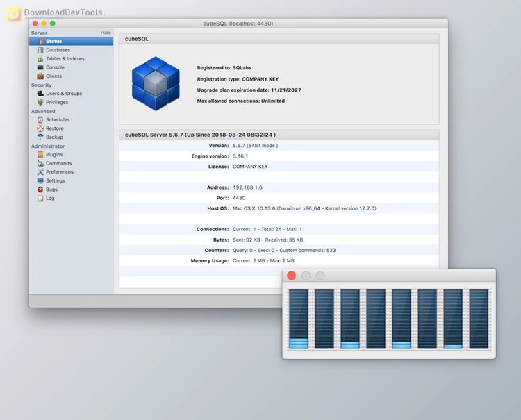Click the cubeSQL blue cube logo

click(156, 83)
